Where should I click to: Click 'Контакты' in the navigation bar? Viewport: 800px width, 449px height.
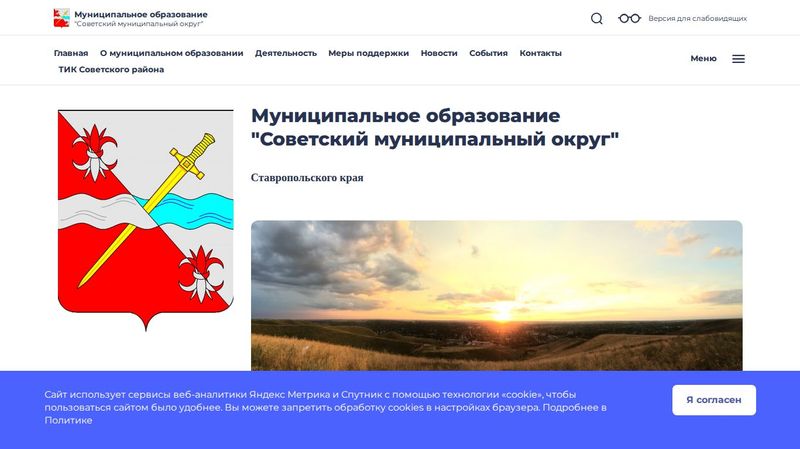pos(540,53)
